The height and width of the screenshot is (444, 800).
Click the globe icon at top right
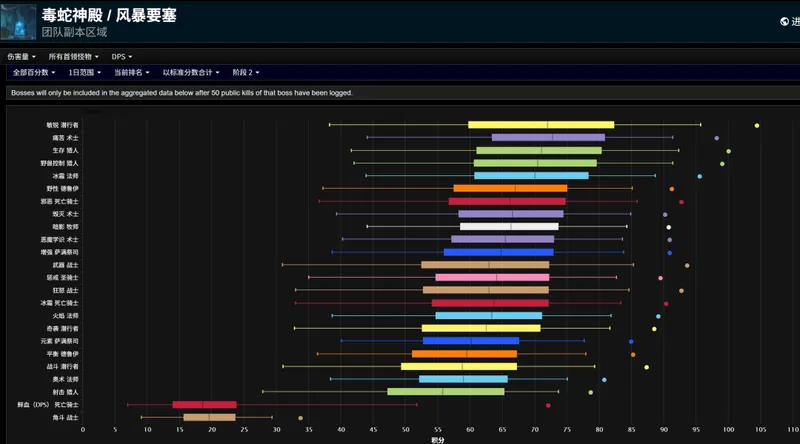click(x=785, y=21)
